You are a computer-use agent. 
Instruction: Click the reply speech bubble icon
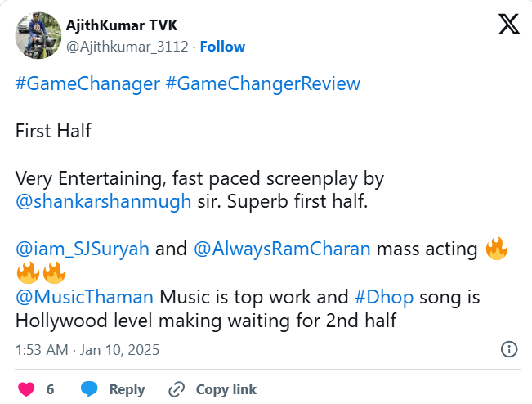pos(89,389)
